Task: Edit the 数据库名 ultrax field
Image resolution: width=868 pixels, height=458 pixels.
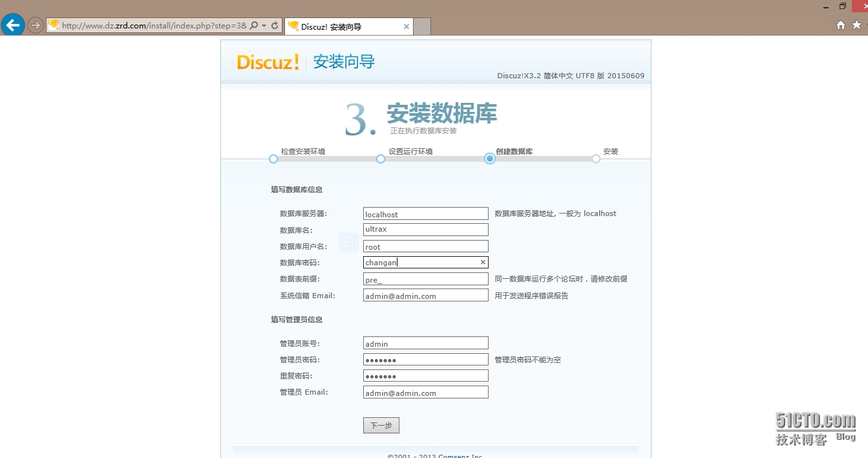Action: point(426,230)
